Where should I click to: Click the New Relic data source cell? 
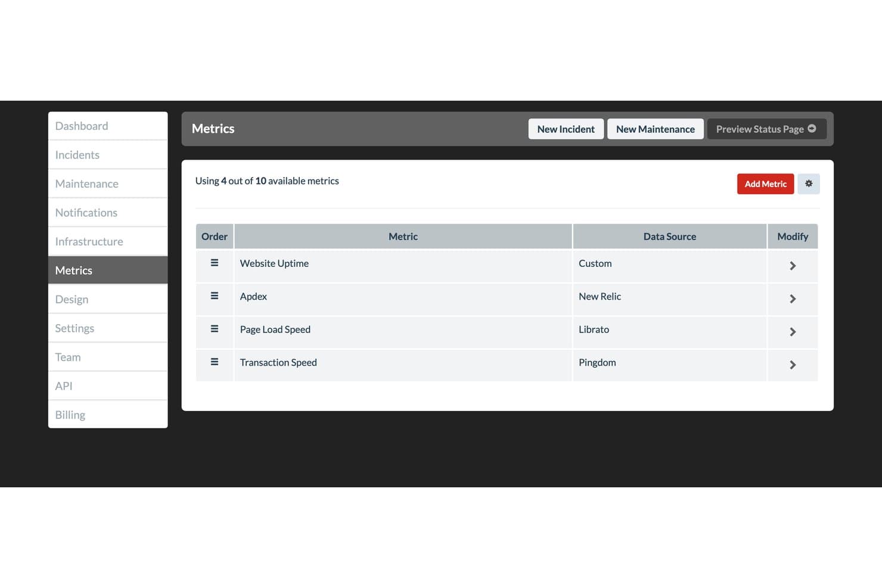point(670,299)
